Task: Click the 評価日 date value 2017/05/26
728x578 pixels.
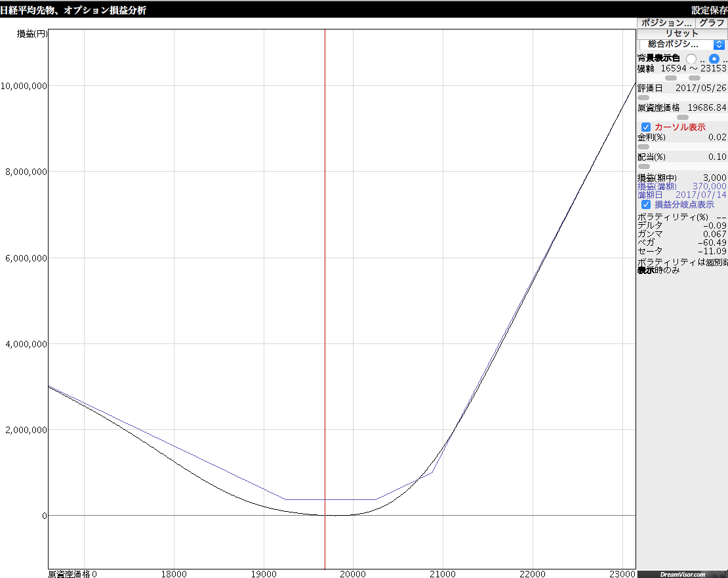Action: pyautogui.click(x=700, y=88)
